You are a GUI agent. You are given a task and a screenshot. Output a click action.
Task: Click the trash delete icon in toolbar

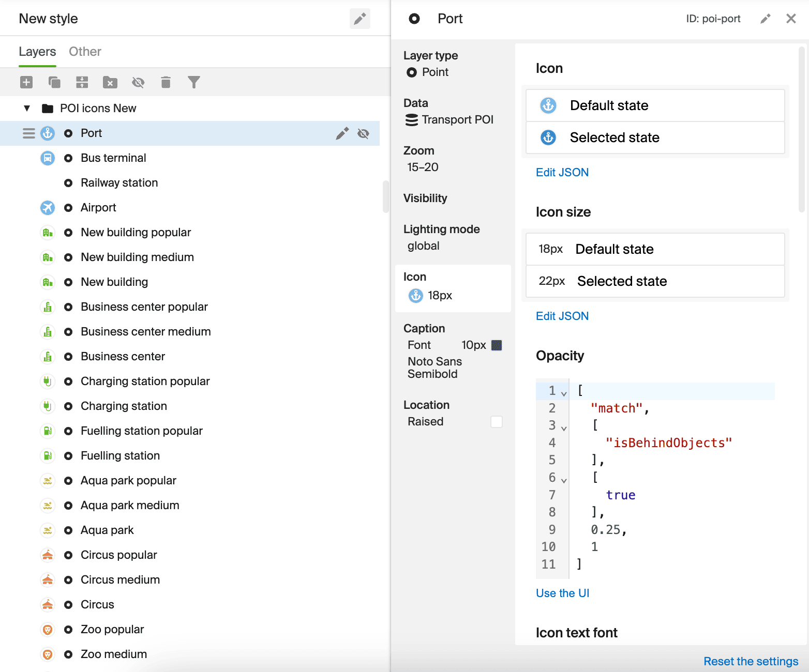[x=166, y=82]
